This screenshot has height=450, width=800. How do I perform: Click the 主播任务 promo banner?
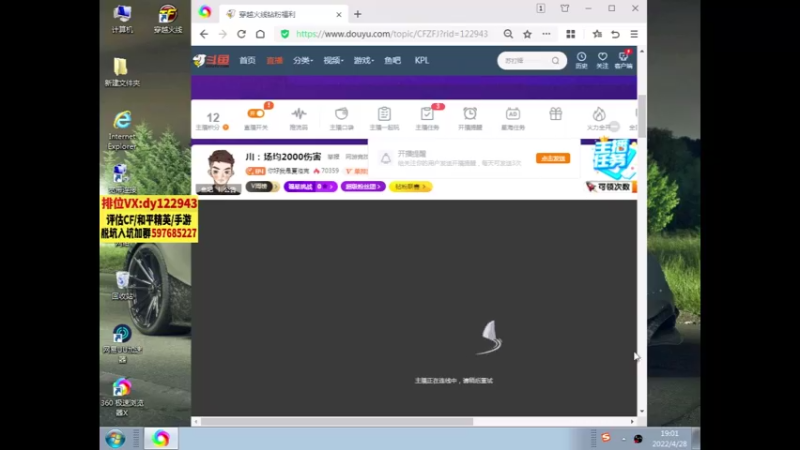(x=614, y=158)
